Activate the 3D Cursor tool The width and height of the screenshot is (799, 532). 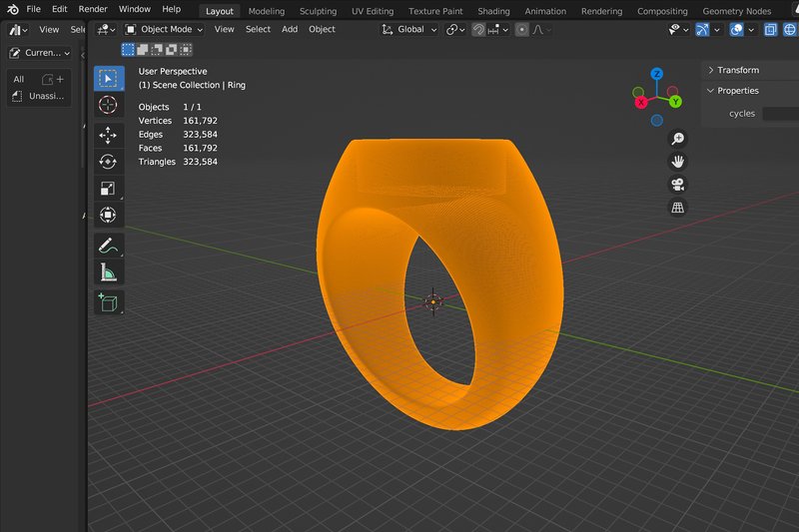(108, 105)
